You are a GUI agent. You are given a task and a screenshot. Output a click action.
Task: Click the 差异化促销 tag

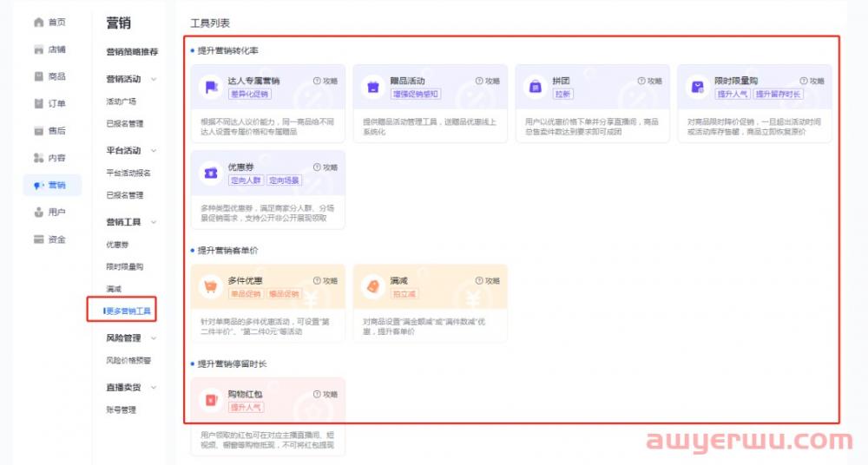click(x=250, y=94)
